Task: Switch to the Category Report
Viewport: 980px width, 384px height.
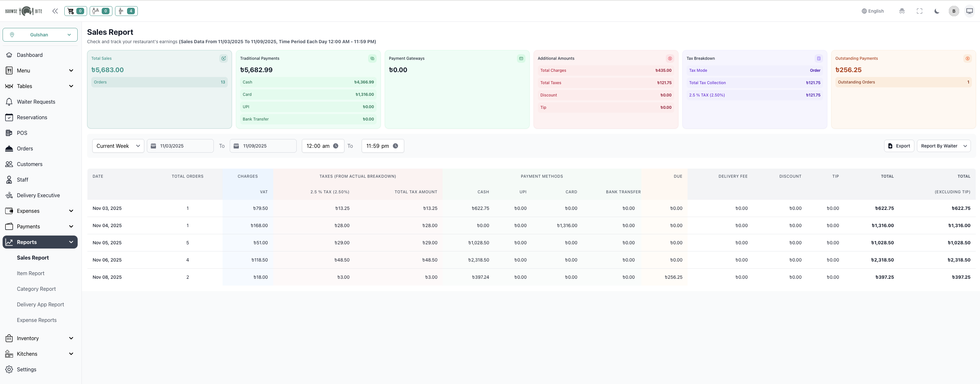Action: (36, 288)
